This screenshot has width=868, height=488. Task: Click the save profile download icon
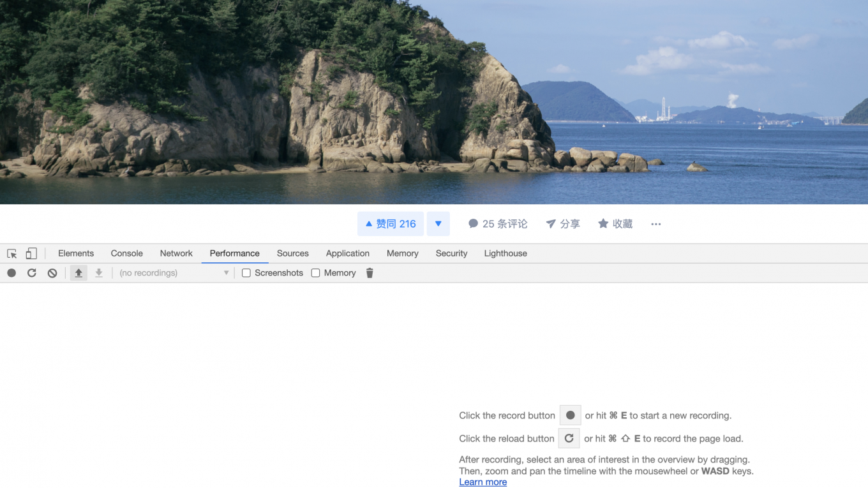coord(99,273)
